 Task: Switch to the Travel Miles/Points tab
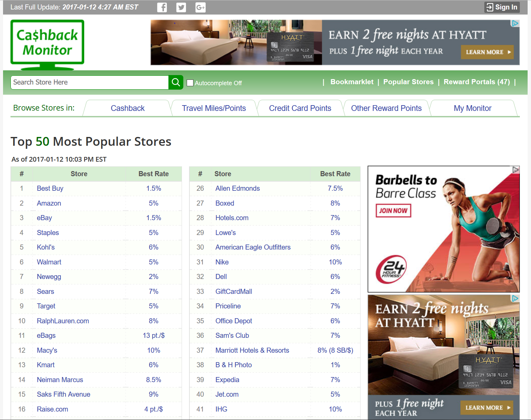[x=214, y=108]
